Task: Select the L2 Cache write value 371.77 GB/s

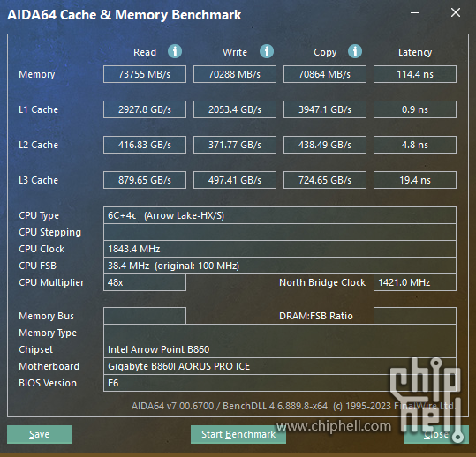Action: (235, 145)
